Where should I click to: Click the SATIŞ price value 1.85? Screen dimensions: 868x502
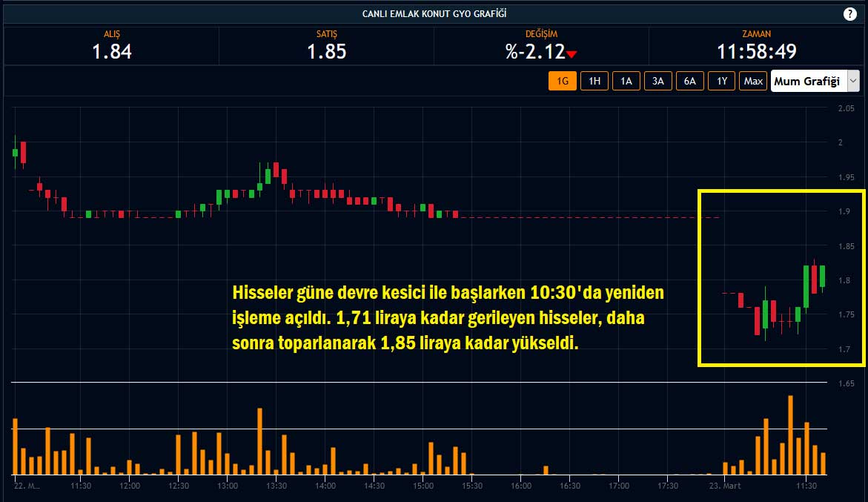(327, 51)
